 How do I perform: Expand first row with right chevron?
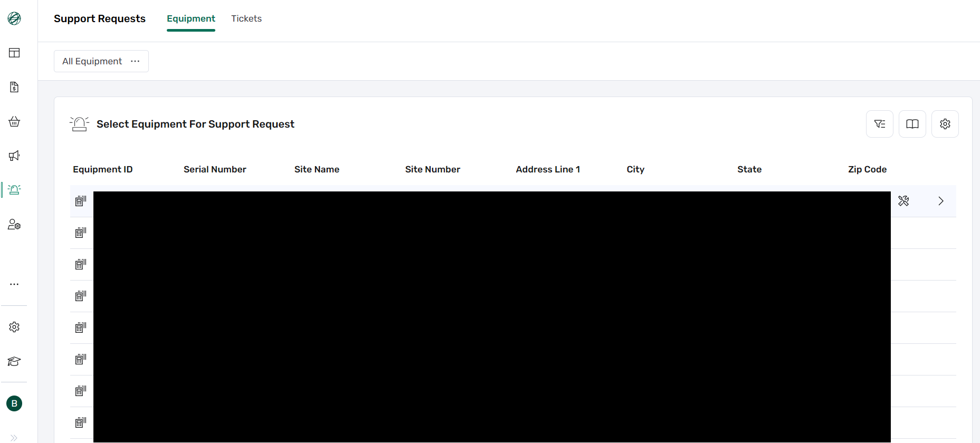point(941,201)
